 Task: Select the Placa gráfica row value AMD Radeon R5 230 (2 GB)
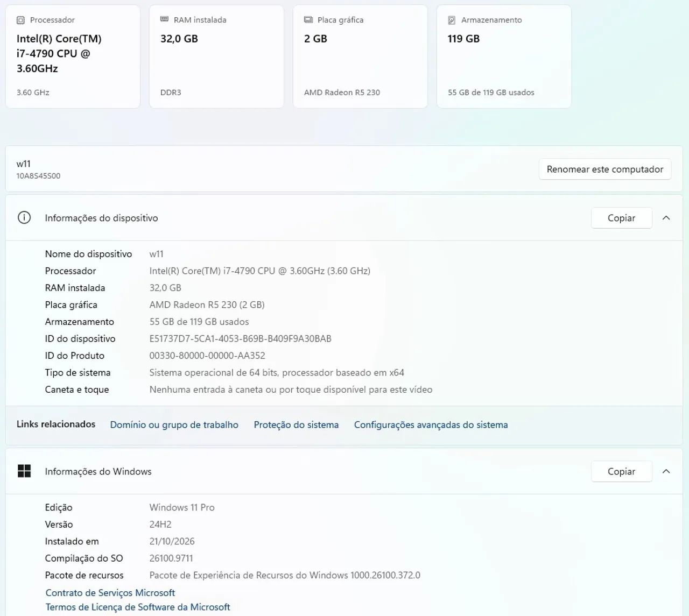click(x=207, y=305)
